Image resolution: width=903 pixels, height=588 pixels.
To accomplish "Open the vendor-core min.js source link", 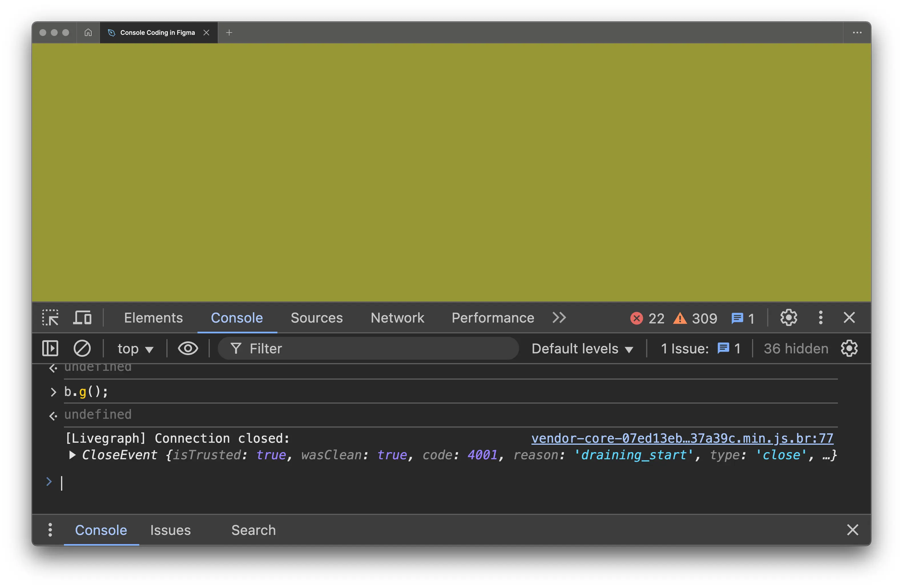I will [x=682, y=438].
